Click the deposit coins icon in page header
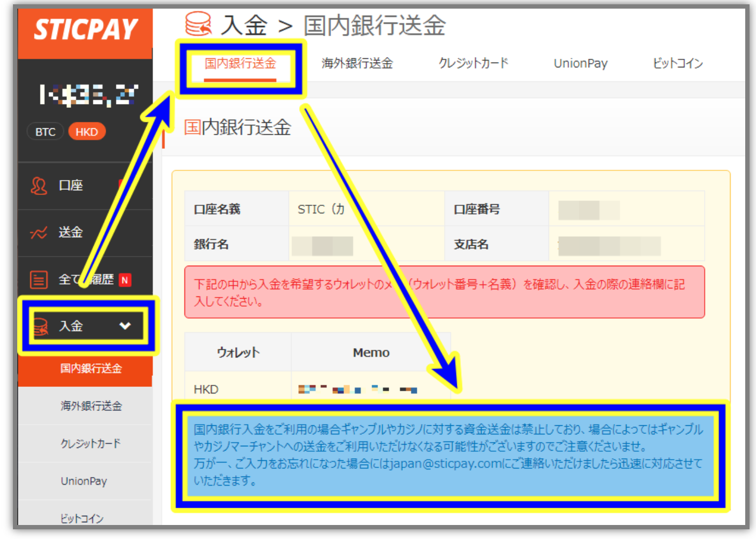Image resolution: width=756 pixels, height=539 pixels. point(198,24)
